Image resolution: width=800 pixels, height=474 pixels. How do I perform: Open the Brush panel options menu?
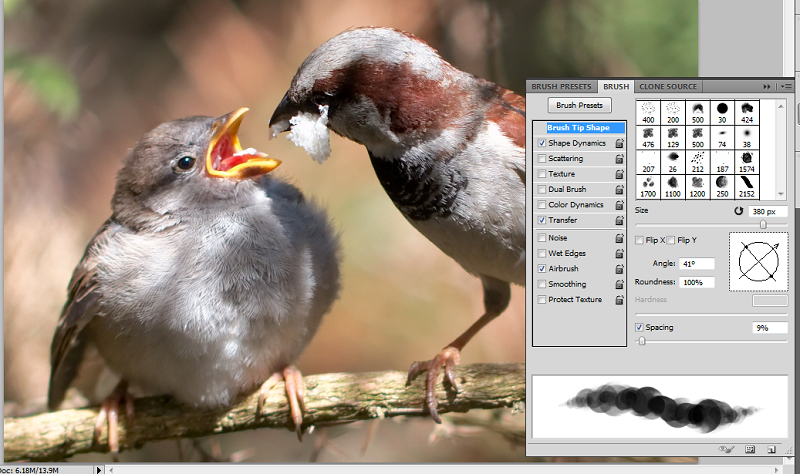tap(786, 87)
